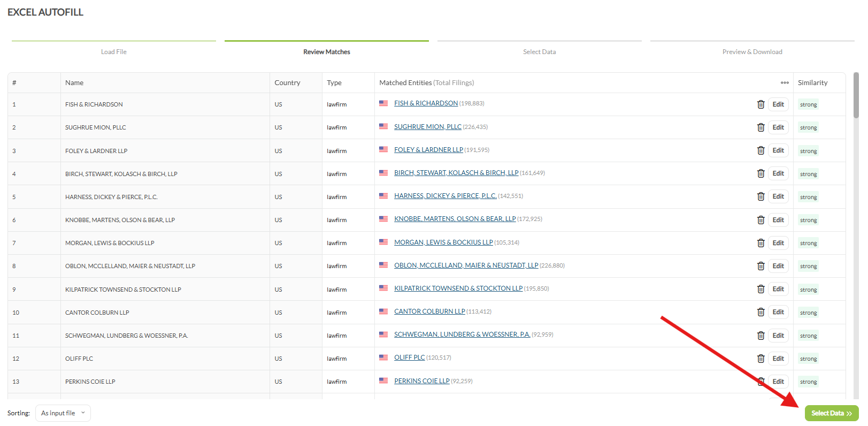This screenshot has width=868, height=426.
Task: Open the FISH & RICHARDSON matched entity link
Action: pyautogui.click(x=426, y=103)
